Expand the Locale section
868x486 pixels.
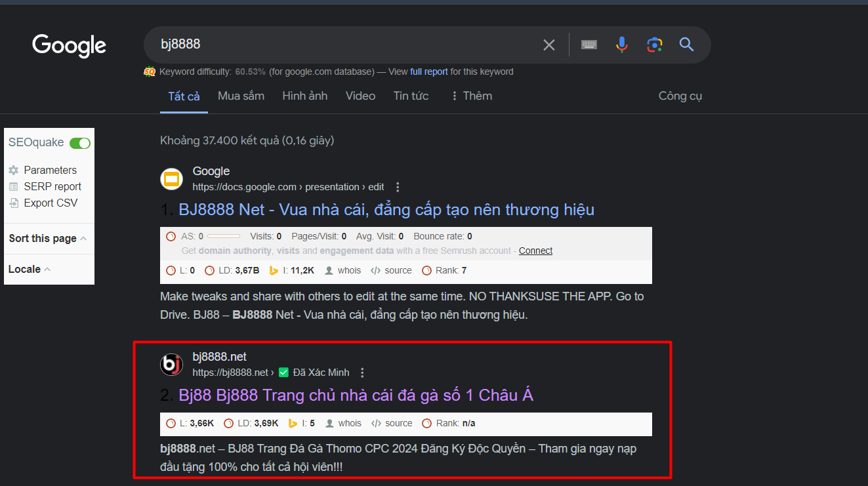pos(30,269)
